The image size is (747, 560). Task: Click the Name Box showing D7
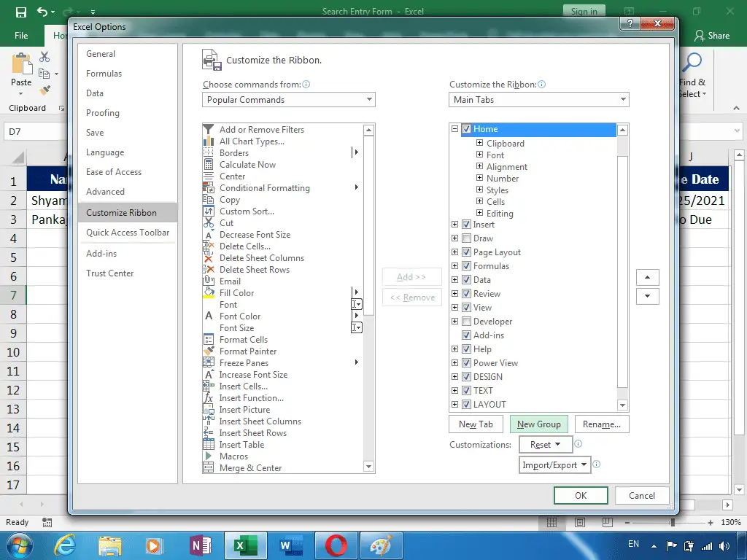coord(36,131)
